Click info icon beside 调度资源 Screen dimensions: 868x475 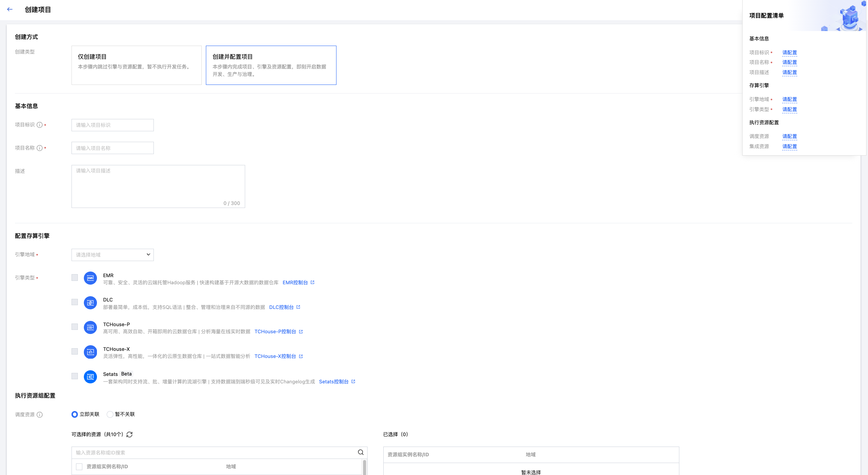point(40,414)
